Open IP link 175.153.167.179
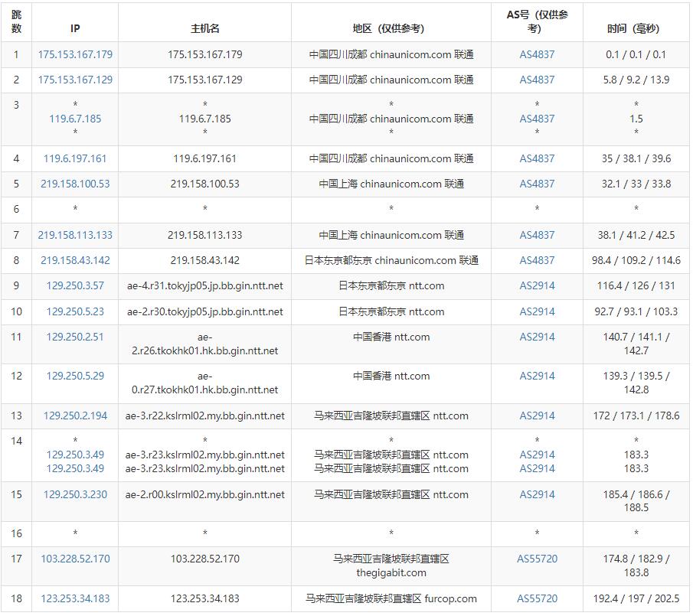 (75, 54)
